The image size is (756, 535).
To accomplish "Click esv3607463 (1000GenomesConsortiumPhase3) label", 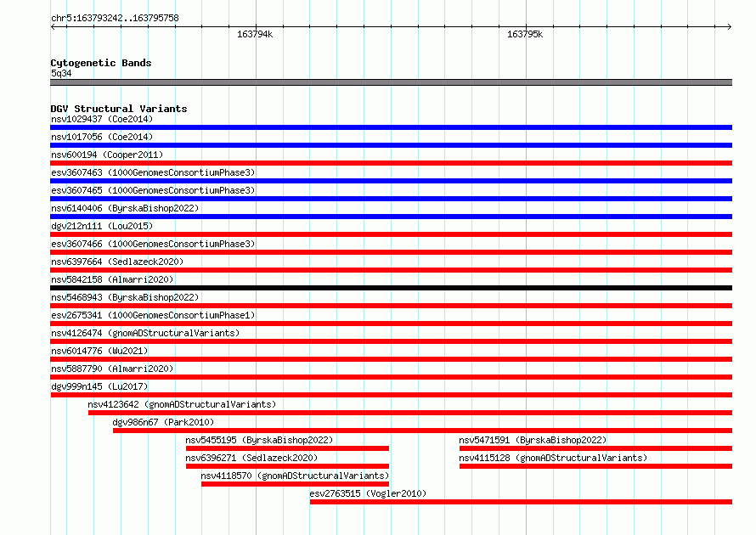I will (153, 172).
